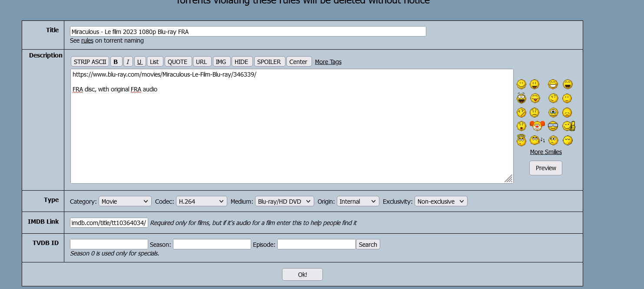Insert the surprised open-mouth smiley
This screenshot has height=289, width=644.
[x=521, y=126]
